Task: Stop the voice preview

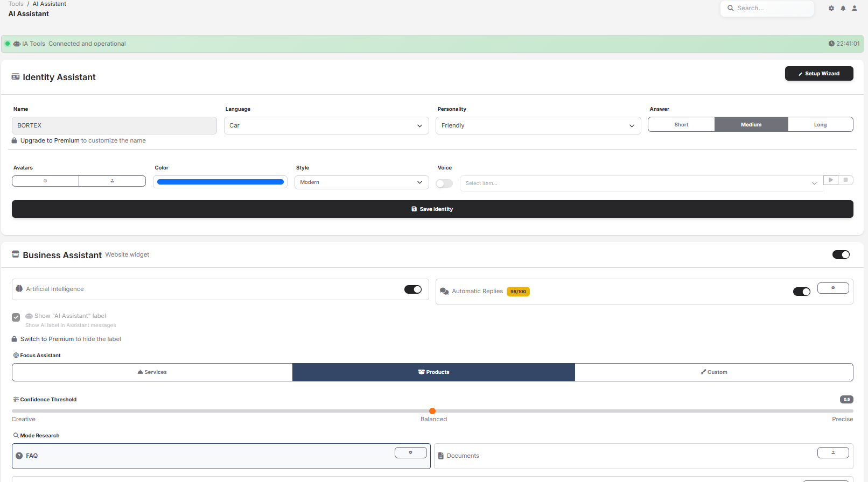Action: (845, 180)
